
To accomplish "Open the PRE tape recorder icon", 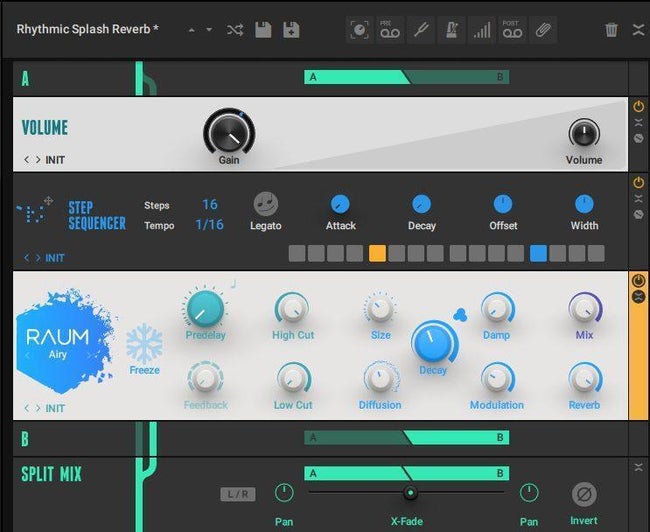I will tap(390, 30).
